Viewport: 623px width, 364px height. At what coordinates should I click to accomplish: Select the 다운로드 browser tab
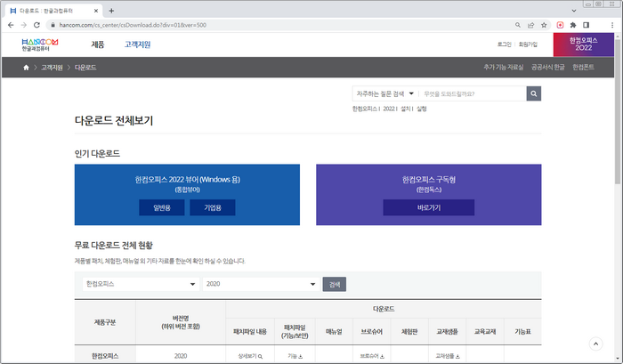pyautogui.click(x=53, y=11)
